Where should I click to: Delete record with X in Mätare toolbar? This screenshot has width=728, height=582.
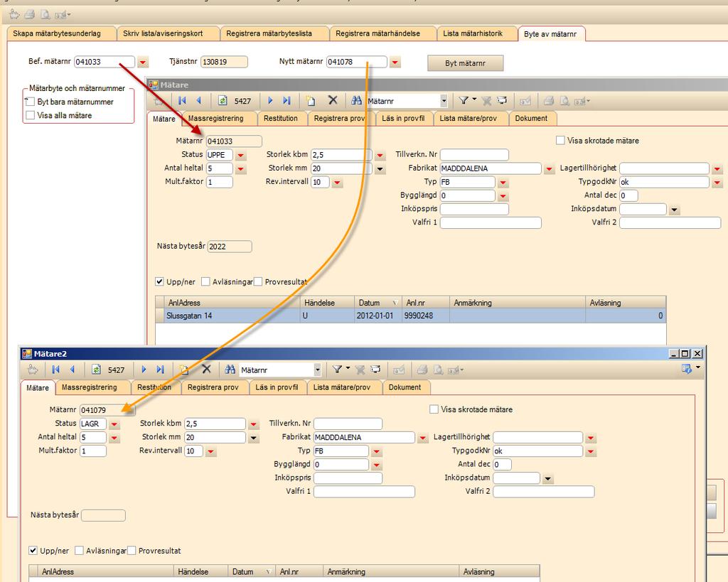pos(333,99)
